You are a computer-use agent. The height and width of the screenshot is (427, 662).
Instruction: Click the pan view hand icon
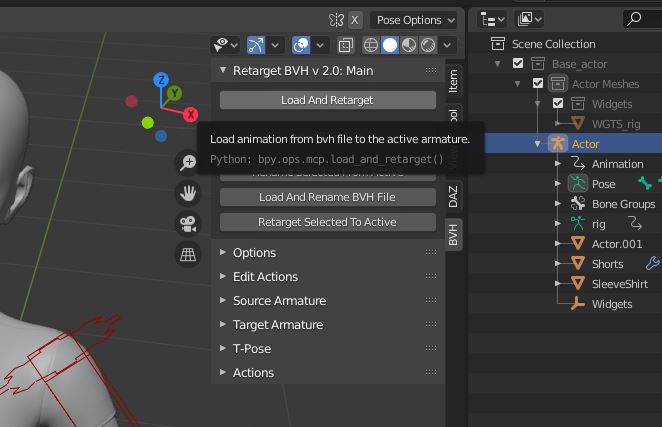tap(188, 193)
